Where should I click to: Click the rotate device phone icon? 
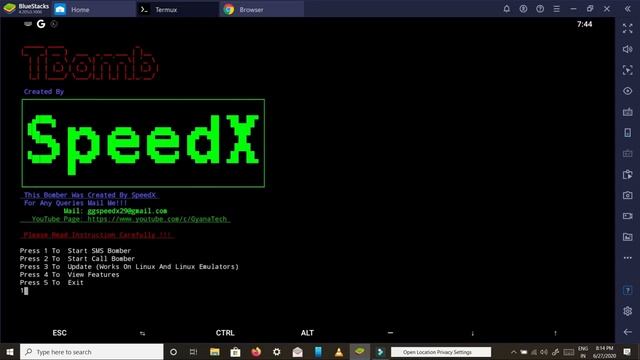pos(628,133)
